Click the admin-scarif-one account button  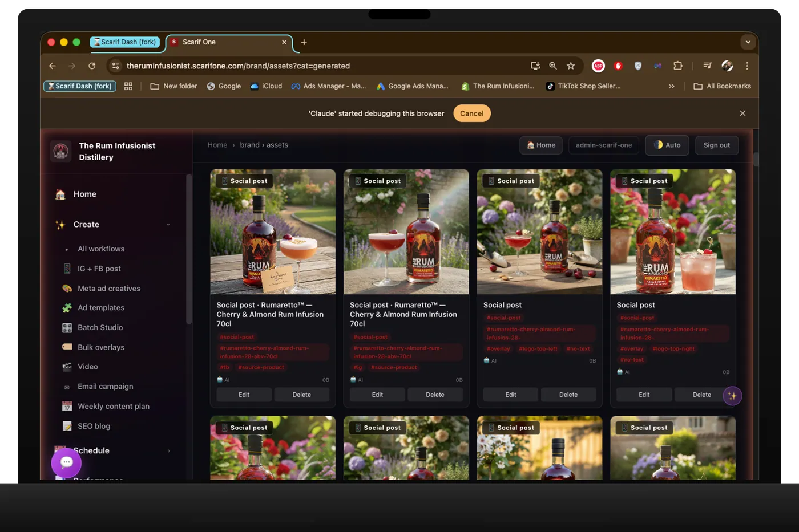coord(604,145)
